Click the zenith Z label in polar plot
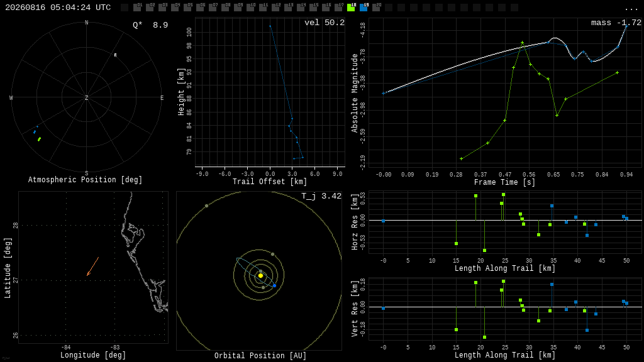The width and height of the screenshot is (644, 362). pos(87,97)
